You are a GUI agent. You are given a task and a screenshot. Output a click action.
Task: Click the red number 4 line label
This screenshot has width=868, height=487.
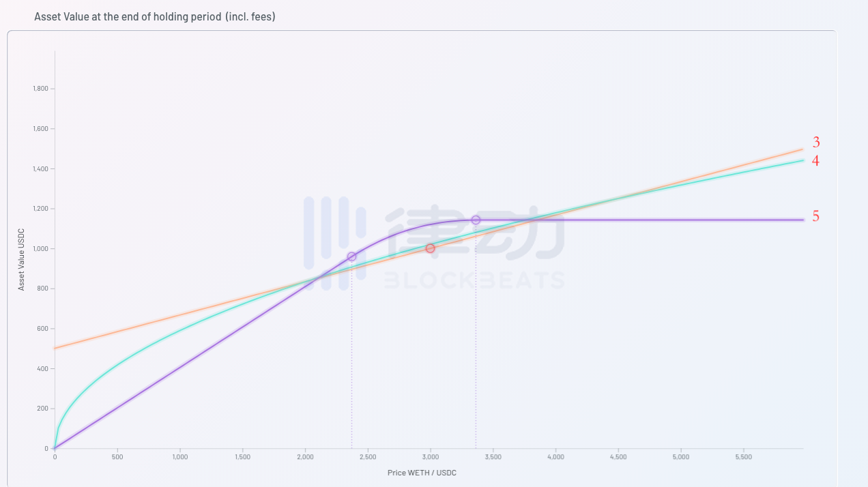tap(815, 161)
